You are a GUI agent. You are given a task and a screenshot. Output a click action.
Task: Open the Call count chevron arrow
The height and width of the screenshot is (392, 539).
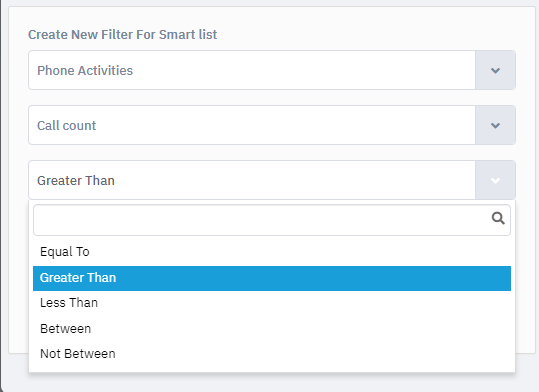point(495,126)
